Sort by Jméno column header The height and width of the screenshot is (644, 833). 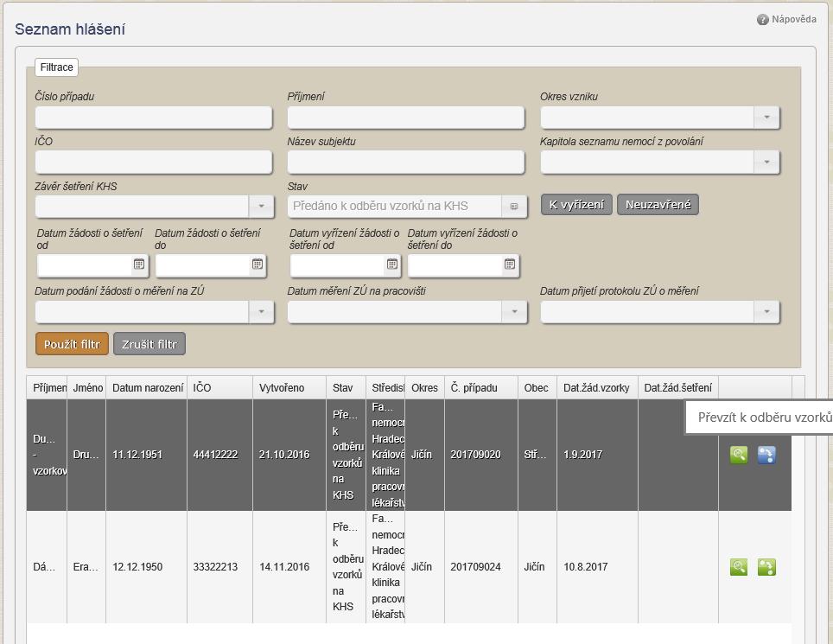(86, 388)
